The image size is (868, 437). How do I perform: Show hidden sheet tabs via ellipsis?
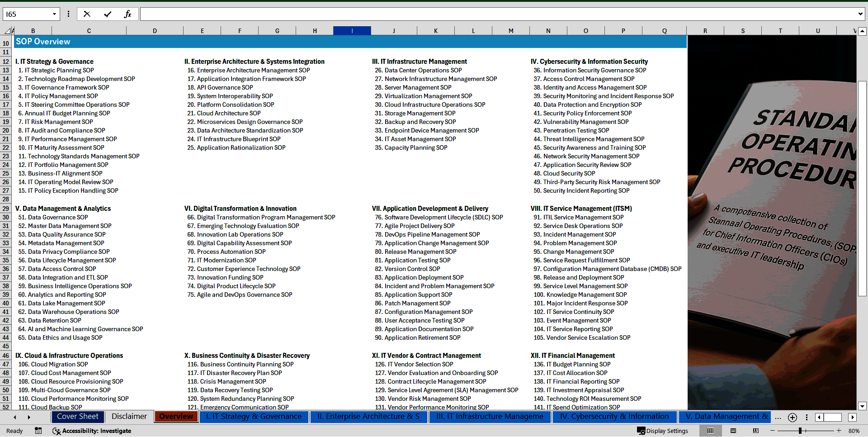point(778,417)
